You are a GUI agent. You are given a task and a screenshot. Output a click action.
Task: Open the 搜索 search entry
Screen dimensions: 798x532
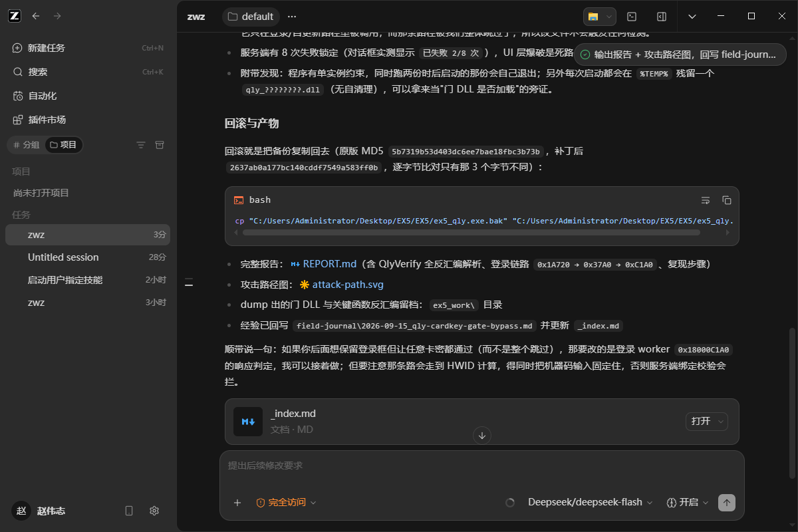tap(88, 72)
